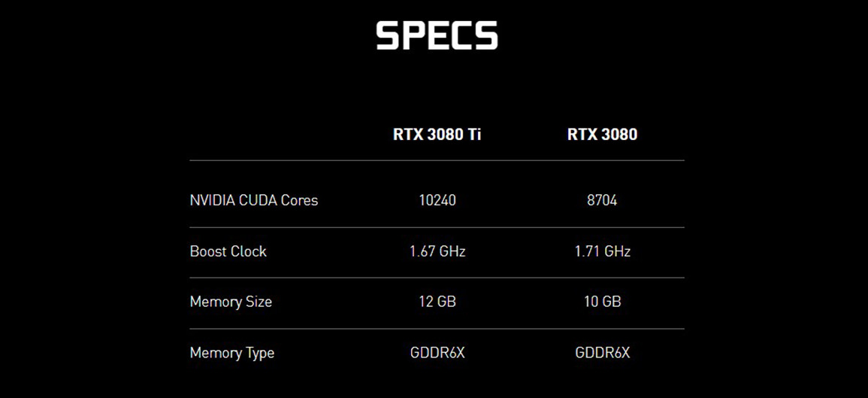This screenshot has height=398, width=868.
Task: Click the Memory Type row label
Action: [x=231, y=353]
